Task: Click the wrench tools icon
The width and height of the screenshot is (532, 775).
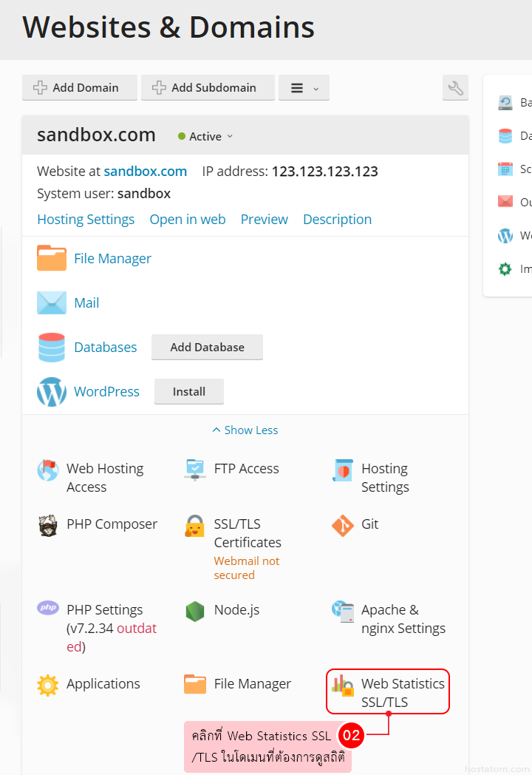Action: (455, 88)
